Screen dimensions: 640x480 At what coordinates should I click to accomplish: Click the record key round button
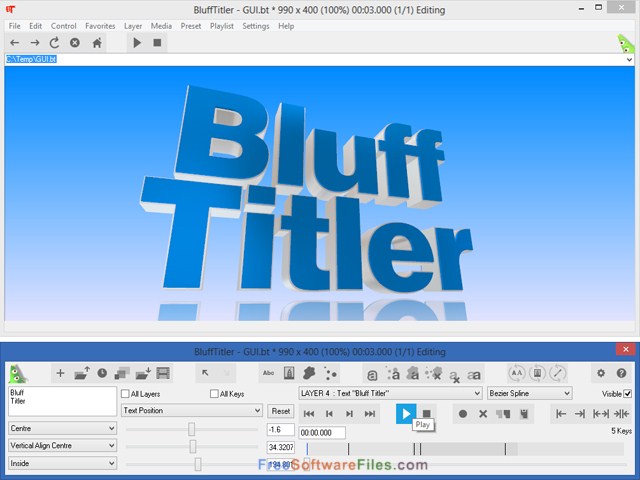(x=463, y=414)
